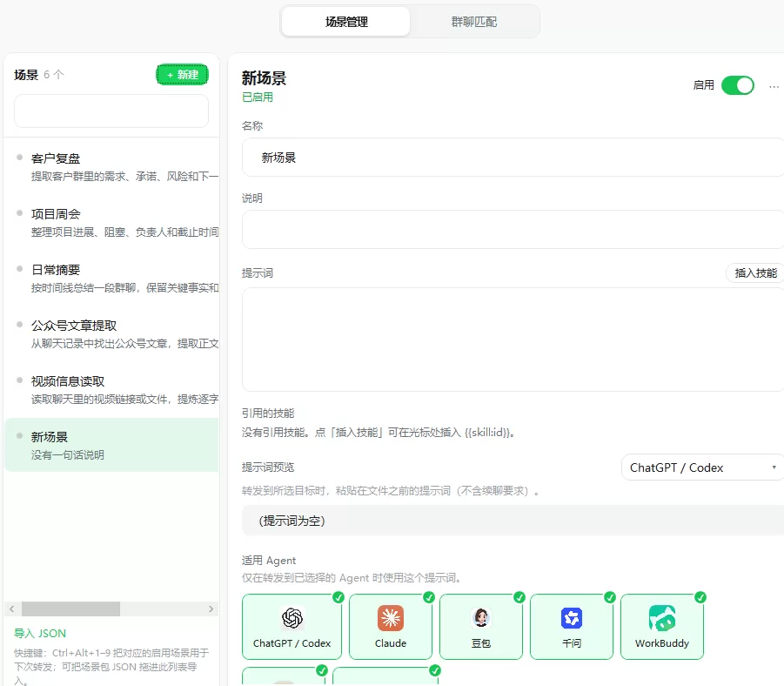The image size is (784, 686).
Task: Click the 没有一句话说明 text under 新场景
Action: (x=68, y=455)
